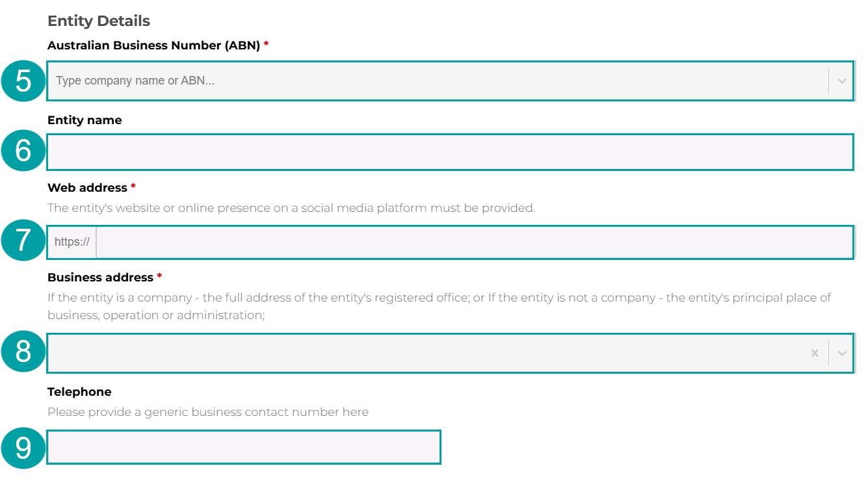868x479 pixels.
Task: Click the Telephone number input box
Action: (x=244, y=447)
